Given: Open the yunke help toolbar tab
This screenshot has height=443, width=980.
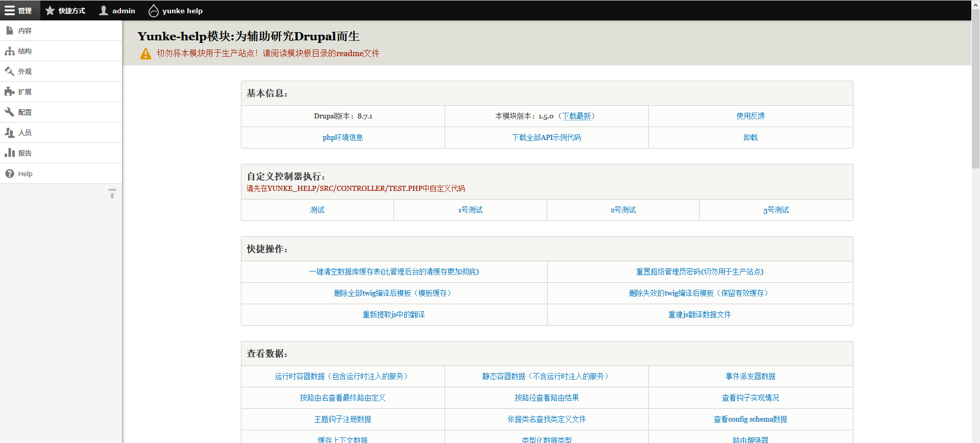Looking at the screenshot, I should [176, 11].
